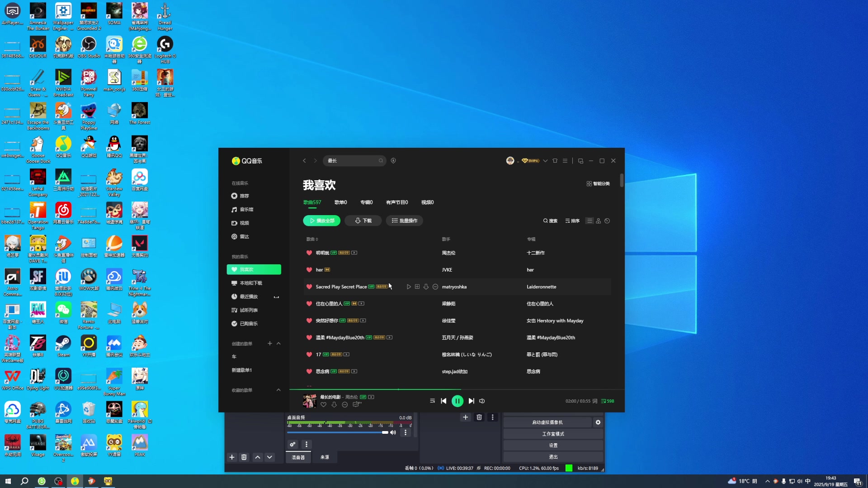The width and height of the screenshot is (868, 488).
Task: Click 启动虚拟摄像机 in OBS
Action: [547, 422]
